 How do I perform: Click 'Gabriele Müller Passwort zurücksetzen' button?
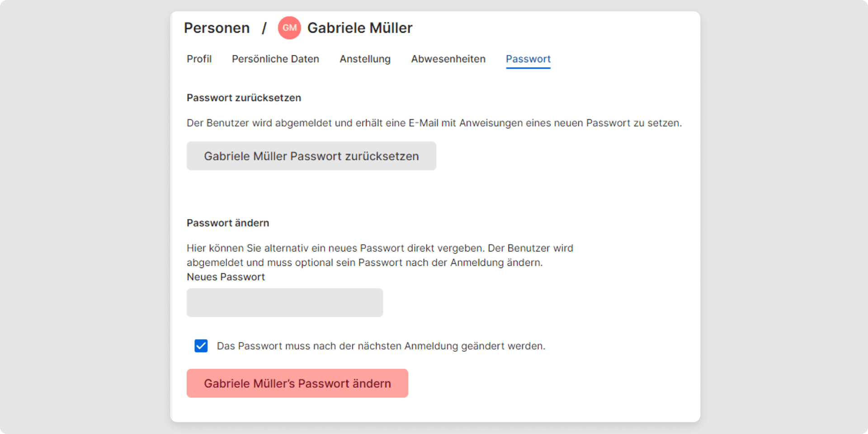(x=311, y=156)
